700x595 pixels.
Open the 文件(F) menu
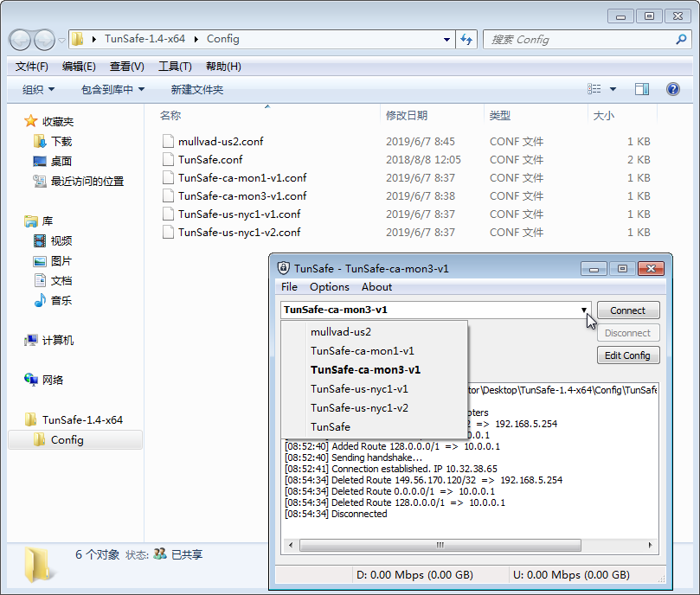pyautogui.click(x=32, y=67)
